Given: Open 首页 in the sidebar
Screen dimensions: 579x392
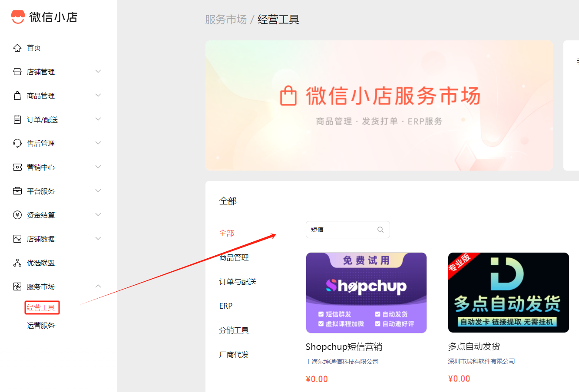Looking at the screenshot, I should point(34,48).
